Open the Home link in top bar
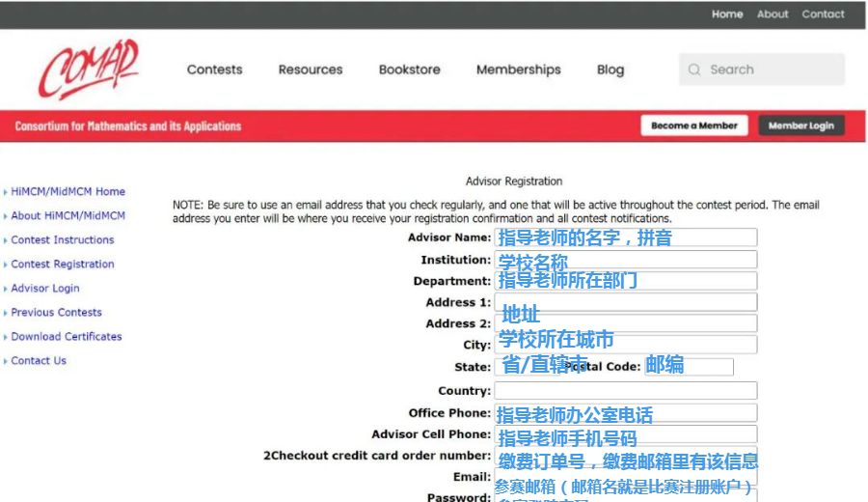The height and width of the screenshot is (502, 868). point(727,14)
